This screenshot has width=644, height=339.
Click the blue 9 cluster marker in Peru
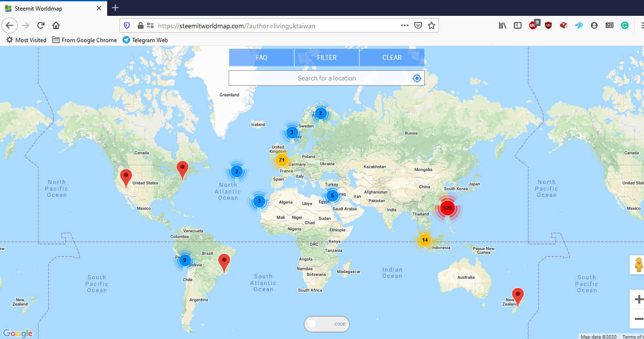184,260
